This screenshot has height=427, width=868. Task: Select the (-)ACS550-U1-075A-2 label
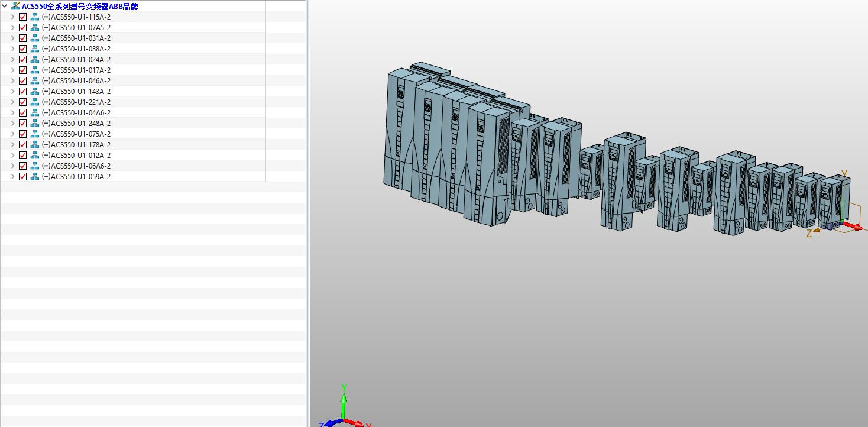pos(76,134)
